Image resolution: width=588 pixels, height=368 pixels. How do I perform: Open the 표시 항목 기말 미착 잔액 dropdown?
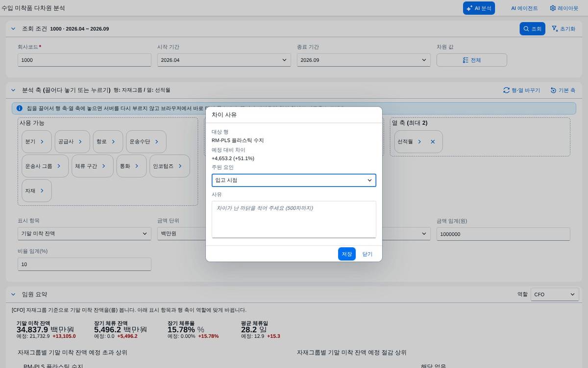point(84,234)
